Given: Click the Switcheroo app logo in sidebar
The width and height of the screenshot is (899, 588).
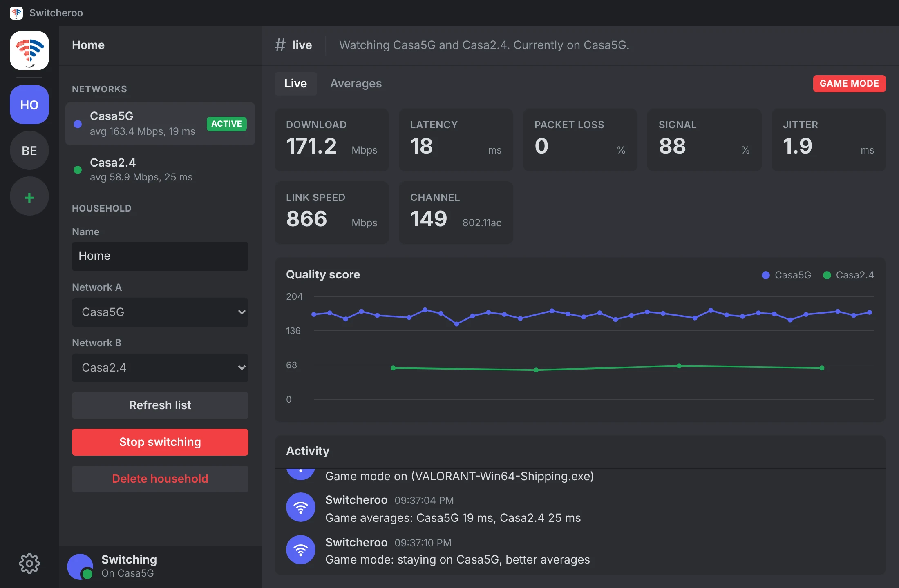Looking at the screenshot, I should tap(29, 51).
